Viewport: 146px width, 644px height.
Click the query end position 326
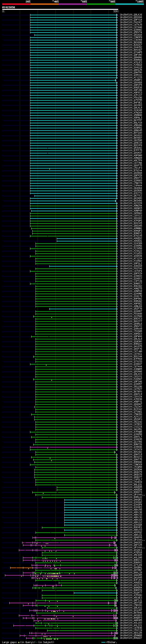(x=115, y=11)
